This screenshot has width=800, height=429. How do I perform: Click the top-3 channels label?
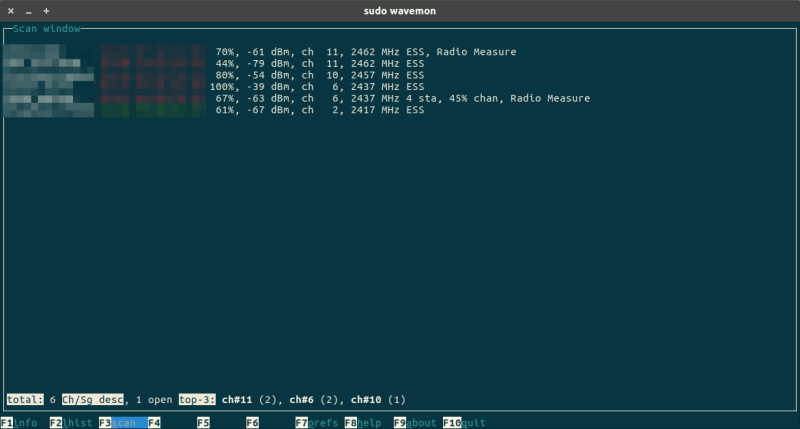point(198,400)
